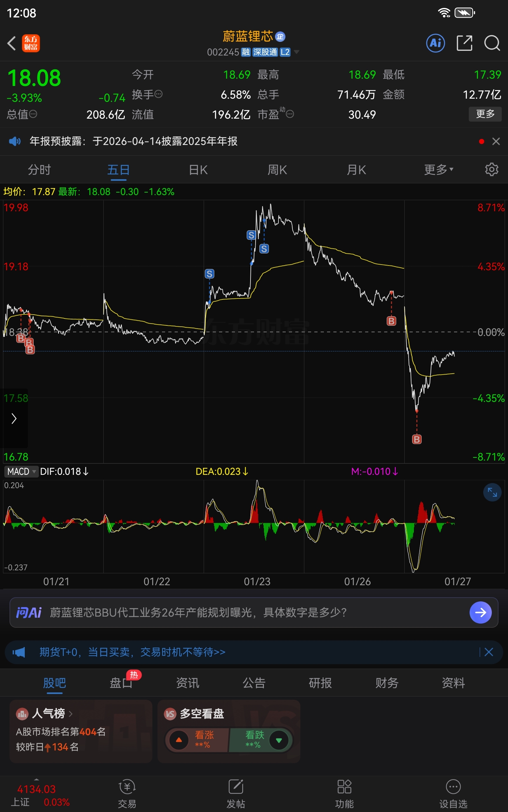The height and width of the screenshot is (812, 508).
Task: Vote 看涨 bullish
Action: 197,740
